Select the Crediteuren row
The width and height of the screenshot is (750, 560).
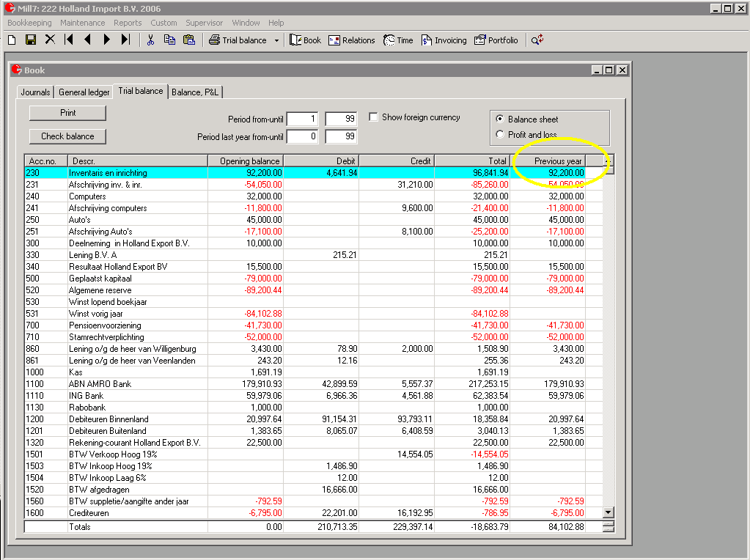coord(313,512)
